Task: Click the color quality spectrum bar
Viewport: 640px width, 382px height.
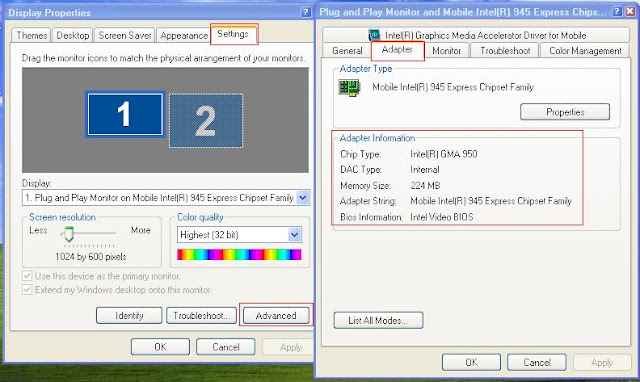Action: tap(239, 255)
